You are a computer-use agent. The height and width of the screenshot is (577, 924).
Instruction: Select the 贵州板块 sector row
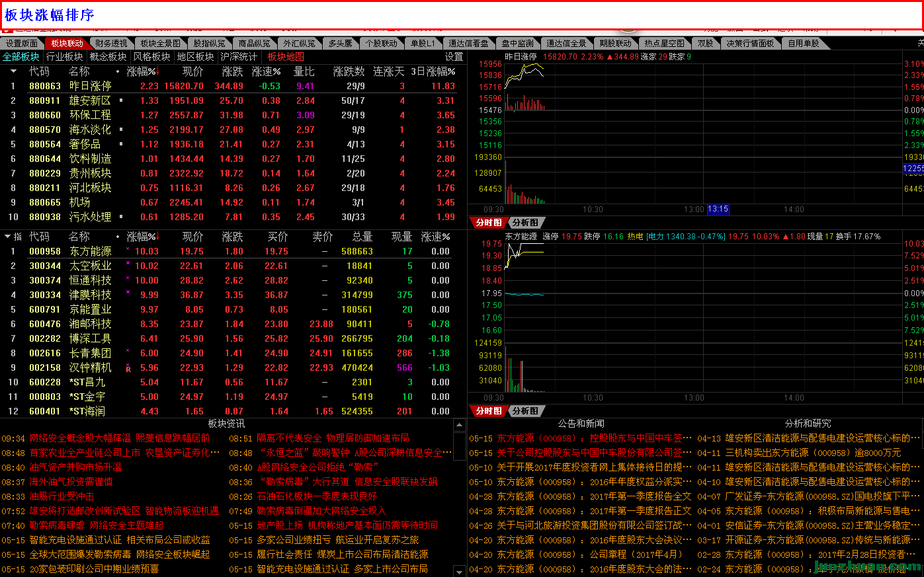click(x=231, y=173)
